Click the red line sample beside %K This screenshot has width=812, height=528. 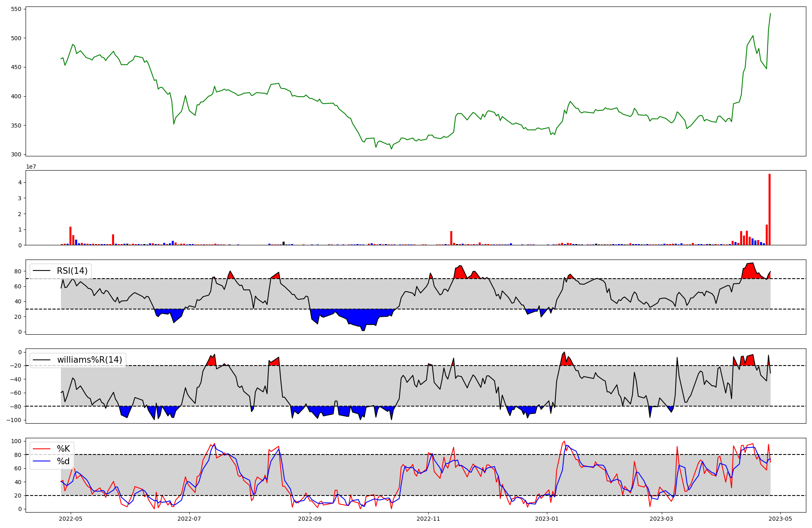(41, 449)
